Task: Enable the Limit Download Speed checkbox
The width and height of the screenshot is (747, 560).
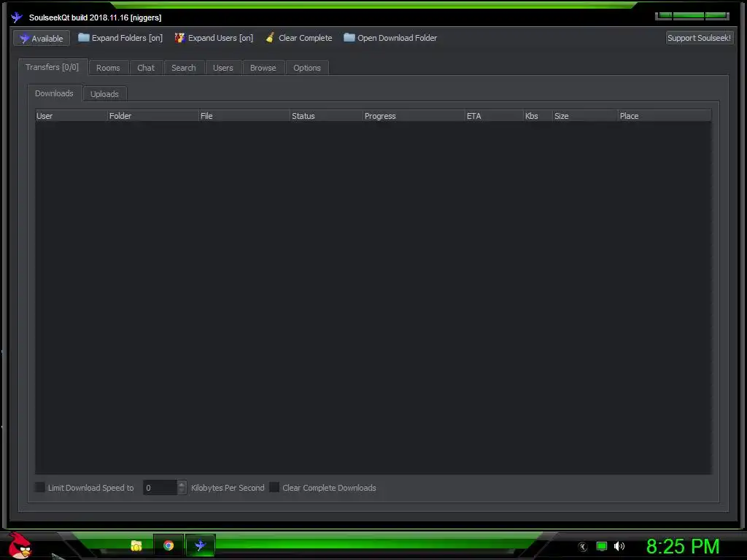Action: (x=40, y=487)
